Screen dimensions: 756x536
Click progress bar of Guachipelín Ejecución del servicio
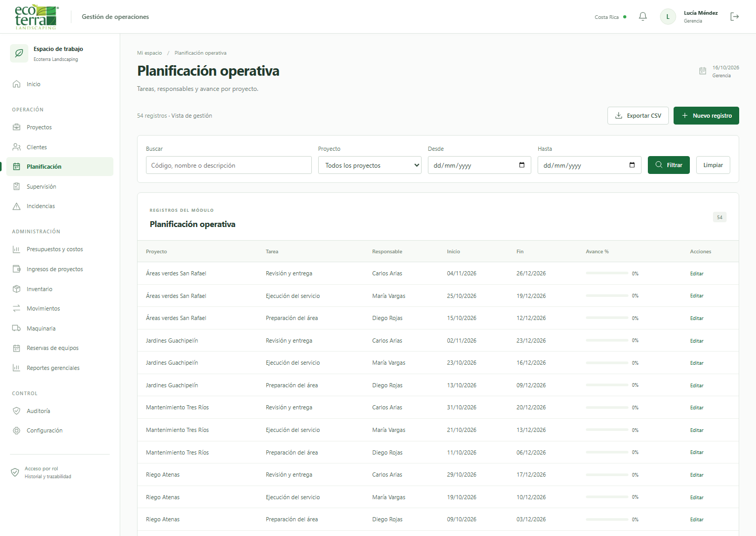point(607,363)
